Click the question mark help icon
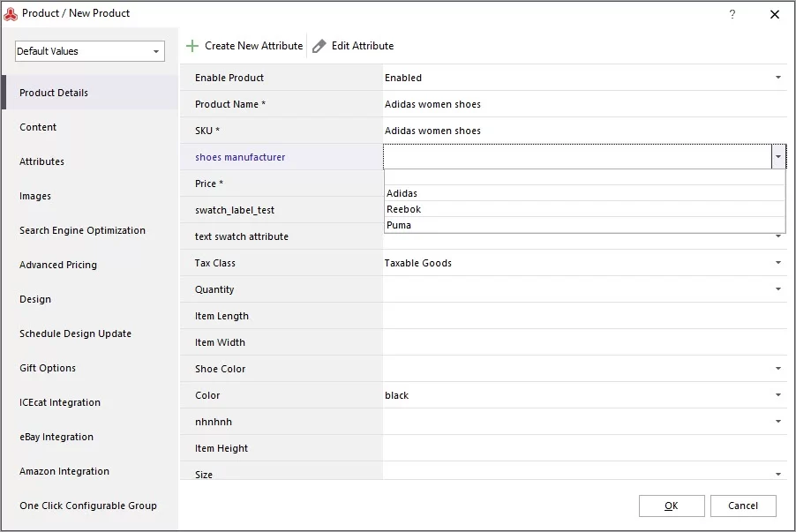This screenshot has height=532, width=796. click(732, 14)
